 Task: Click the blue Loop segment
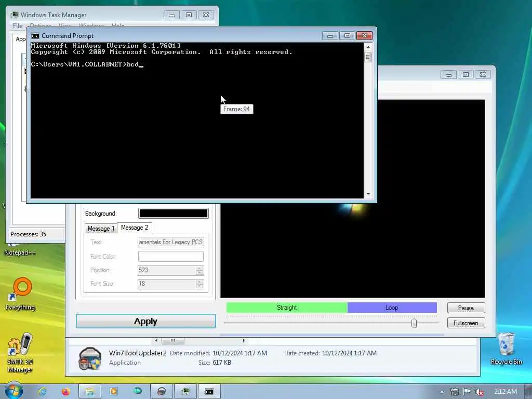(x=392, y=308)
